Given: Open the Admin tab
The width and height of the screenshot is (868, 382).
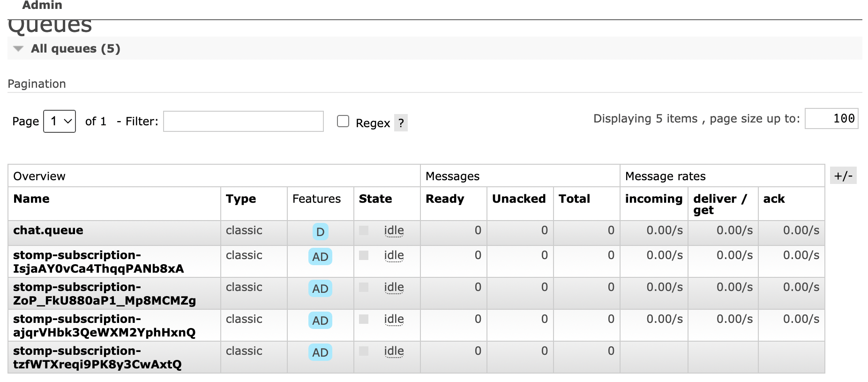Looking at the screenshot, I should pyautogui.click(x=42, y=5).
